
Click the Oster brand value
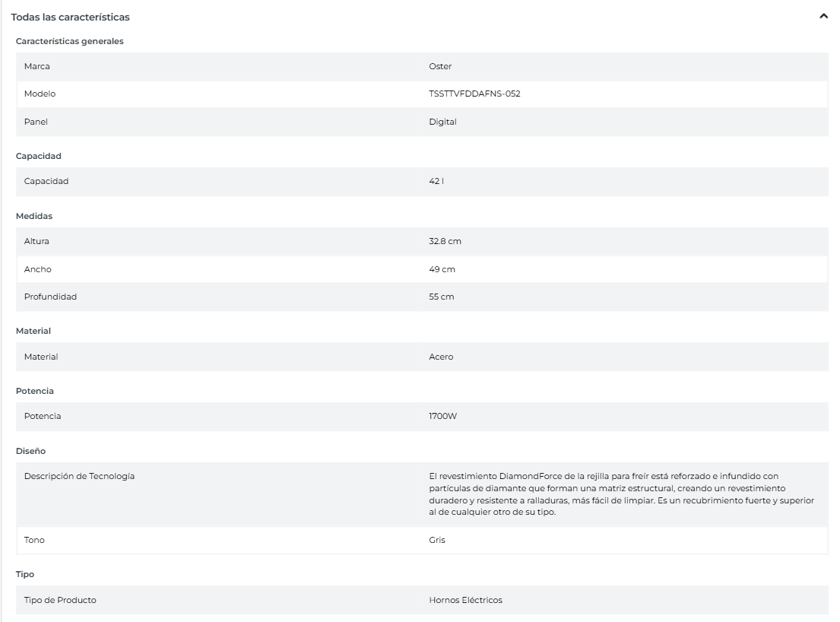coord(440,66)
